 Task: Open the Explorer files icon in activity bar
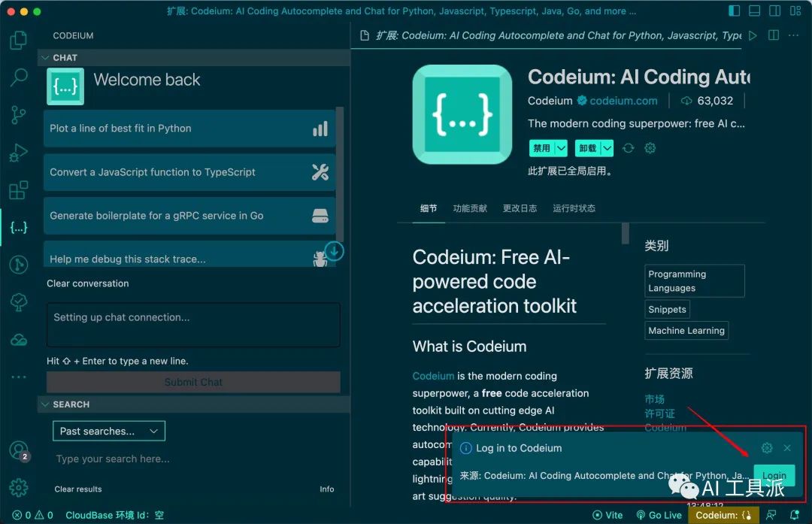pos(19,40)
